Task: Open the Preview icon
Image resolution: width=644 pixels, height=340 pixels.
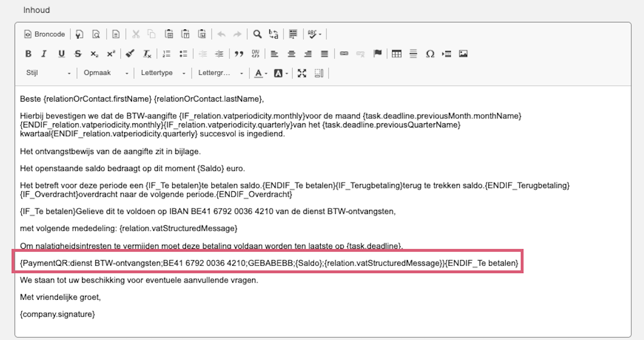Action: [96, 34]
